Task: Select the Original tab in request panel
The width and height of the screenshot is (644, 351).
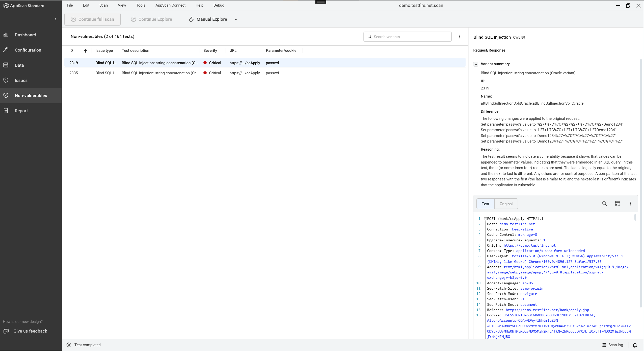Action: point(506,204)
